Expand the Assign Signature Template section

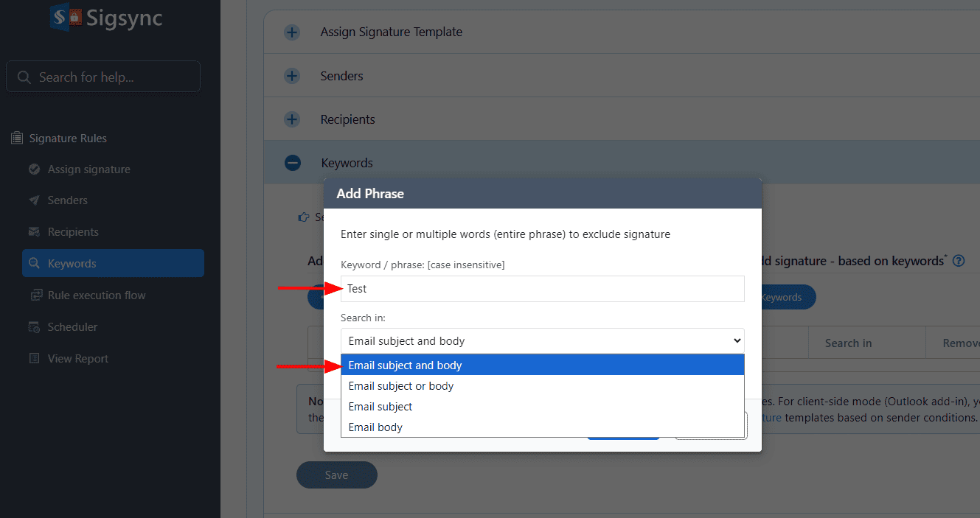pos(293,32)
